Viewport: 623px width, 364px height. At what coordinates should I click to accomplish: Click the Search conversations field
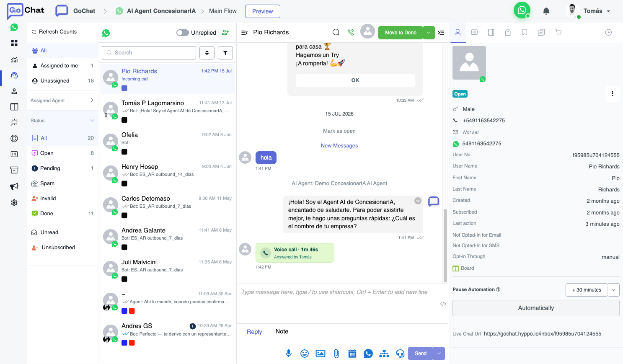pos(149,53)
